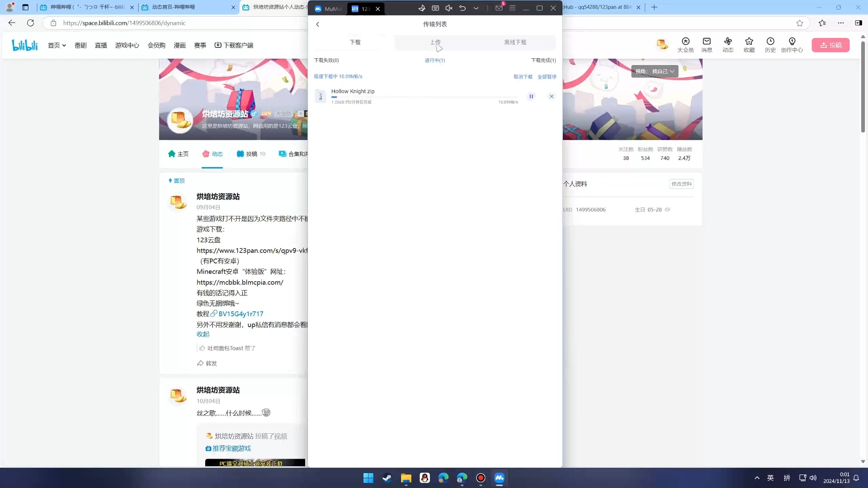Open Steam from the taskbar

click(387, 478)
